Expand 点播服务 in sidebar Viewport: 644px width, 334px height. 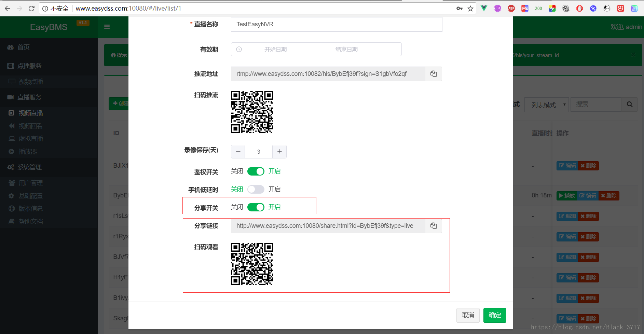[49, 66]
